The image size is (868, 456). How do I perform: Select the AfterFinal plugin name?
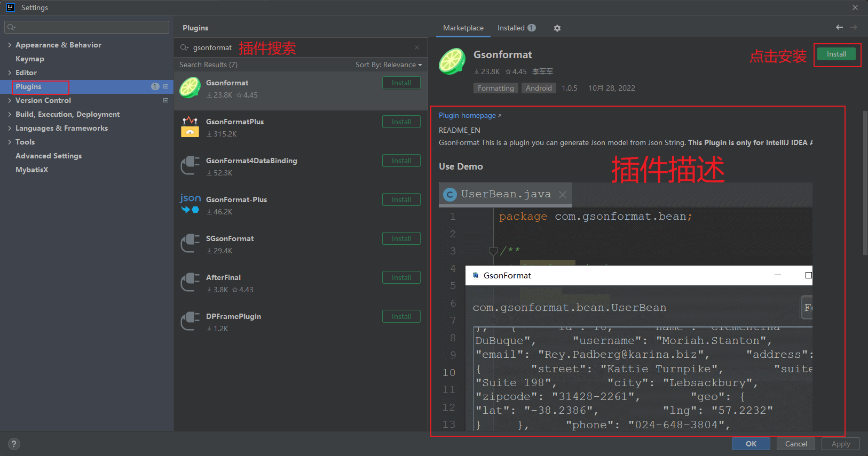click(223, 277)
